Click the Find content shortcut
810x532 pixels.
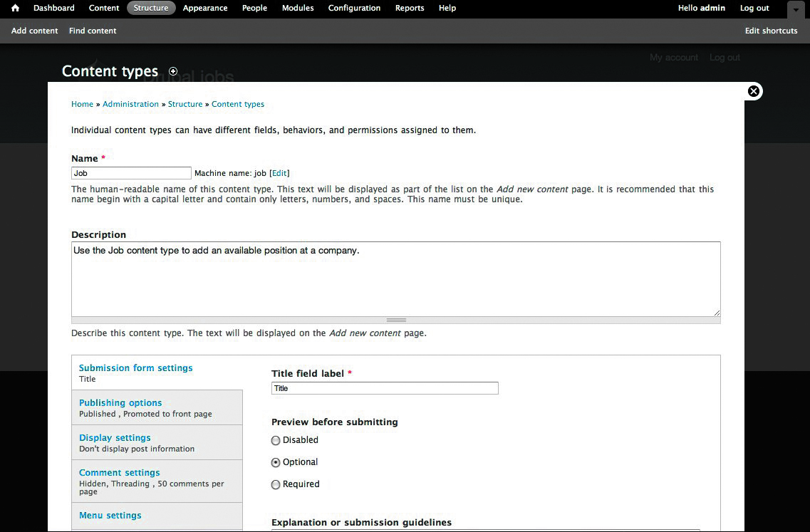(93, 31)
